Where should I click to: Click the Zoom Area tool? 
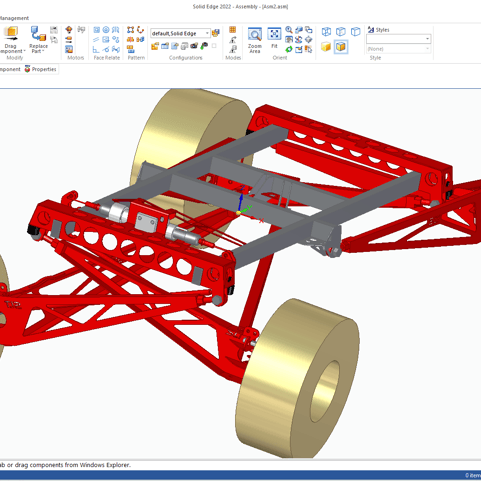click(x=255, y=40)
